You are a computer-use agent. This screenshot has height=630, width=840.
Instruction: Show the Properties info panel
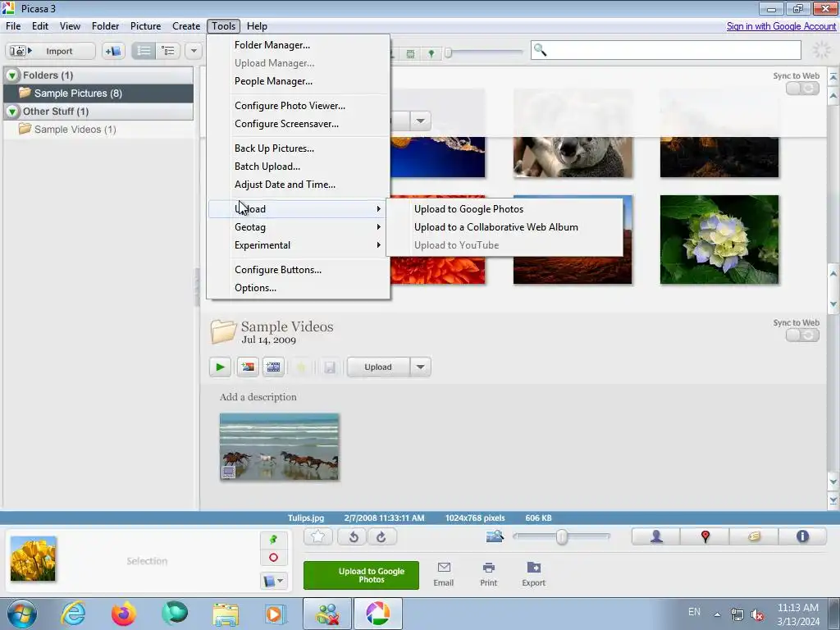(x=802, y=536)
